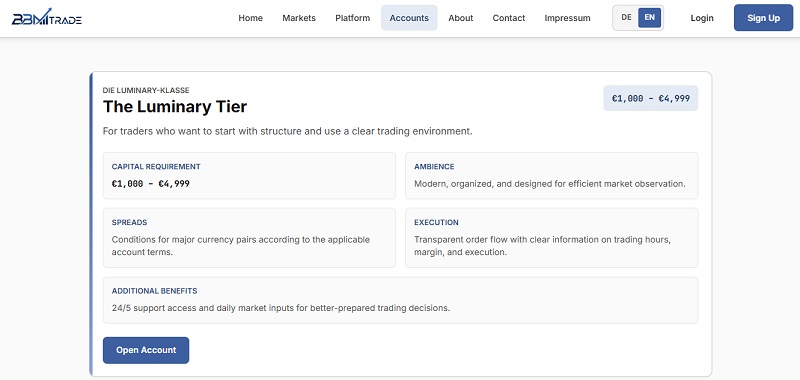Select the EN language option
Image resolution: width=800 pixels, height=380 pixels.
[x=649, y=17]
